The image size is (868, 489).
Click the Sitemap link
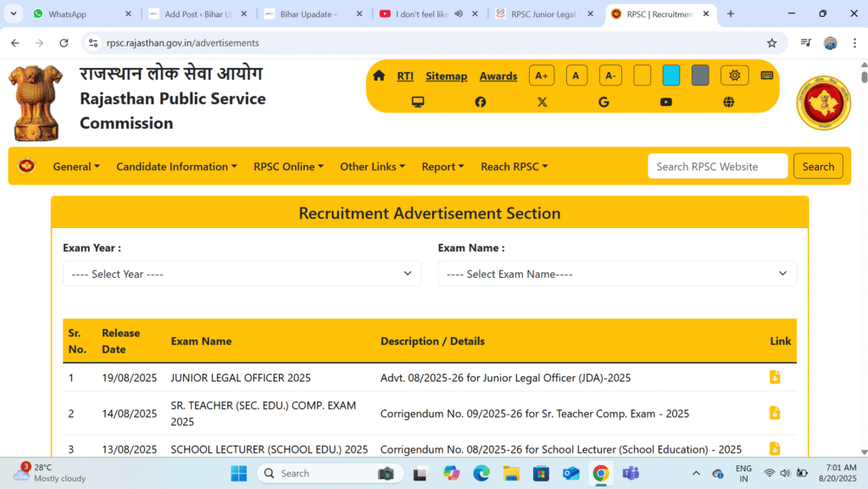(447, 75)
